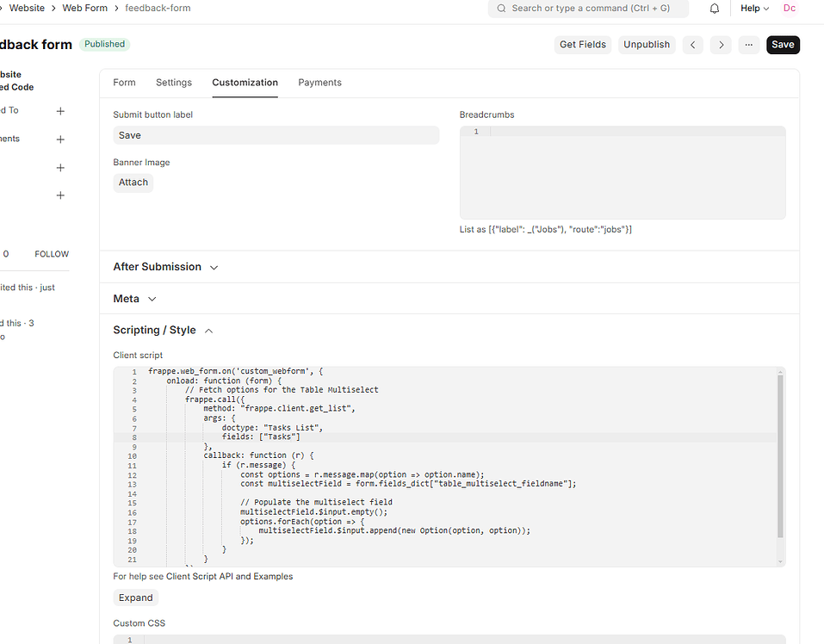
Task: Click the Get Fields button
Action: [583, 45]
